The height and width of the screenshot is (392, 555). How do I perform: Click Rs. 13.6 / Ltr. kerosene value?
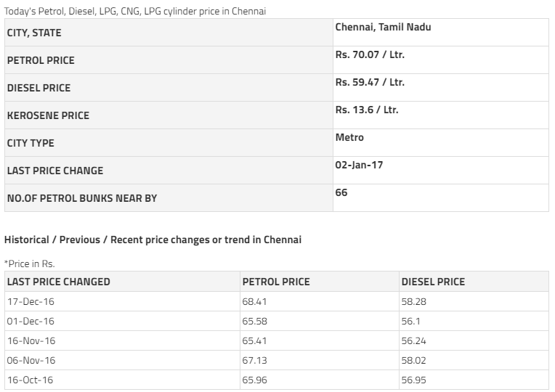coord(367,110)
